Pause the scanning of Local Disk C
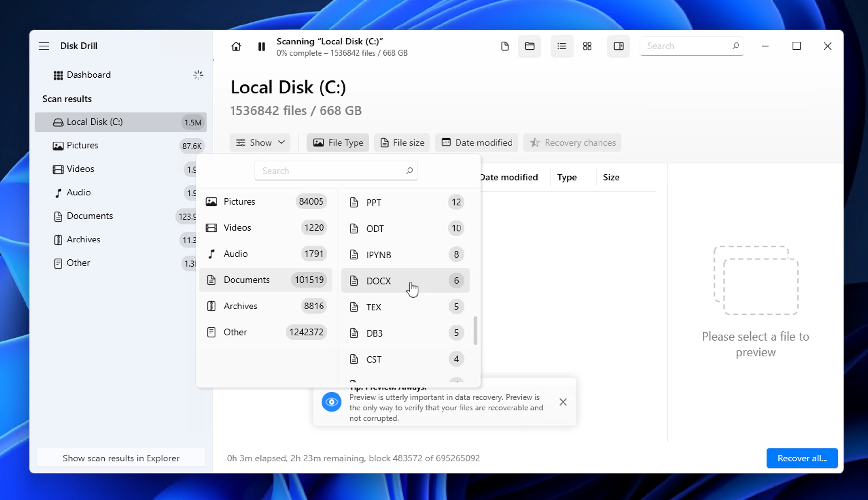 click(x=261, y=46)
